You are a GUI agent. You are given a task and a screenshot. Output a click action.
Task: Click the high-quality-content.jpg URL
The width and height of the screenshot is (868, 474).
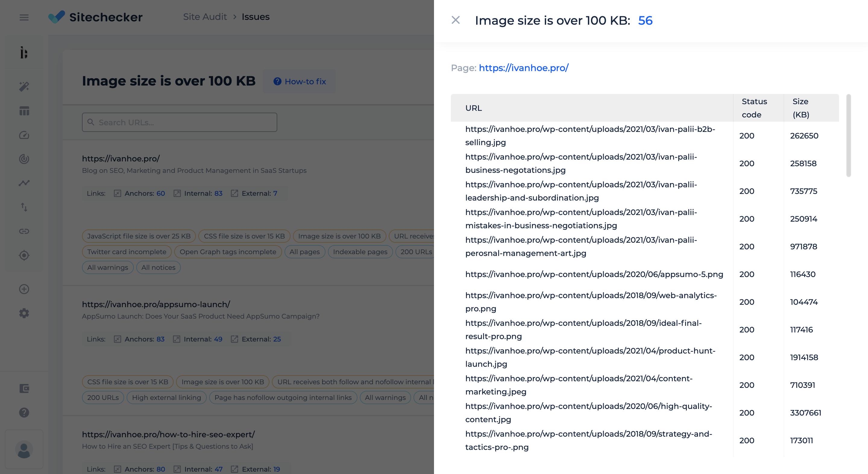[589, 412]
